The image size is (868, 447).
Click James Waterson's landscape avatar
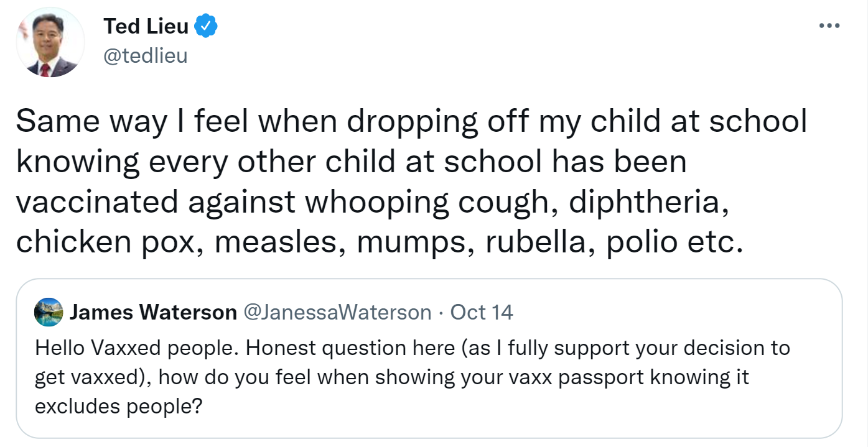tap(49, 312)
